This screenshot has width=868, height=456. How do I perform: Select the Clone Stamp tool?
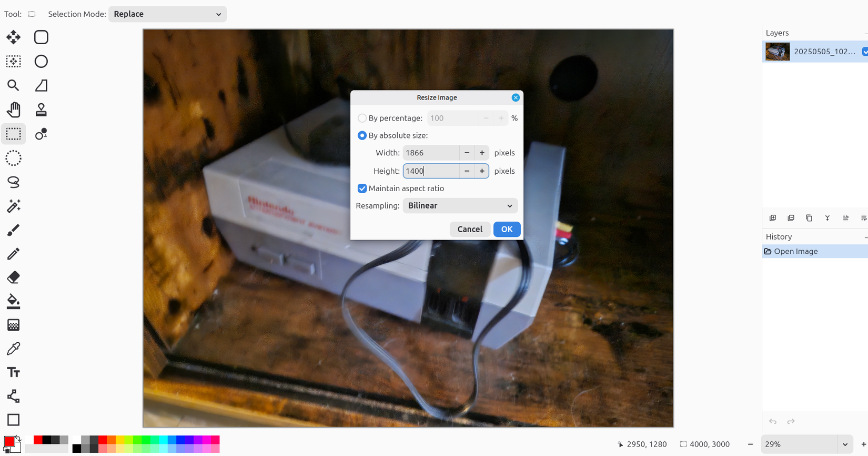[41, 110]
